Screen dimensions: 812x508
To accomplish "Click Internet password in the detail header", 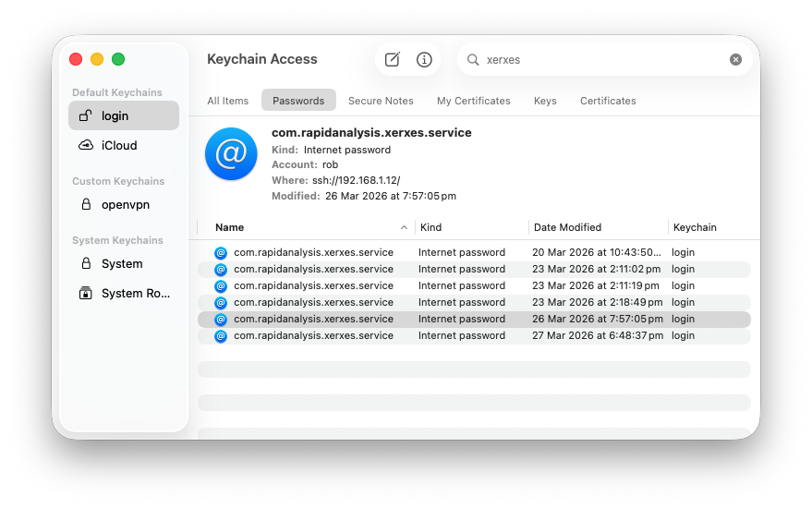I will pos(347,150).
